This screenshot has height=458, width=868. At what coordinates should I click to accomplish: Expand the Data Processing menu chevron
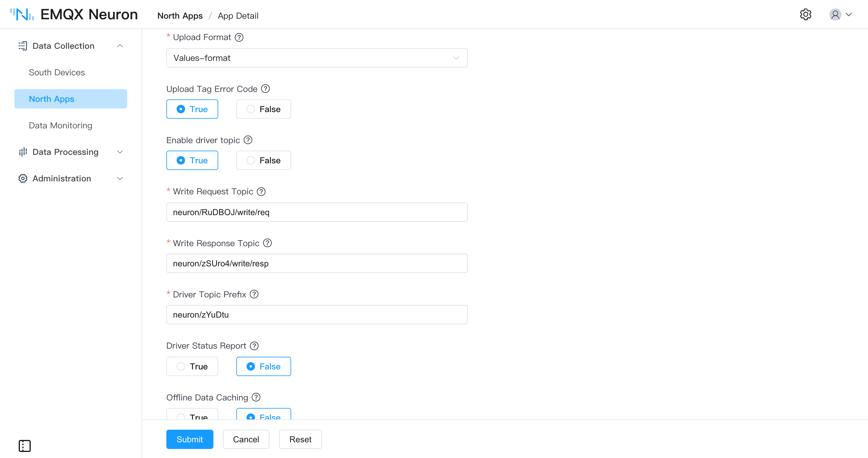tap(120, 152)
